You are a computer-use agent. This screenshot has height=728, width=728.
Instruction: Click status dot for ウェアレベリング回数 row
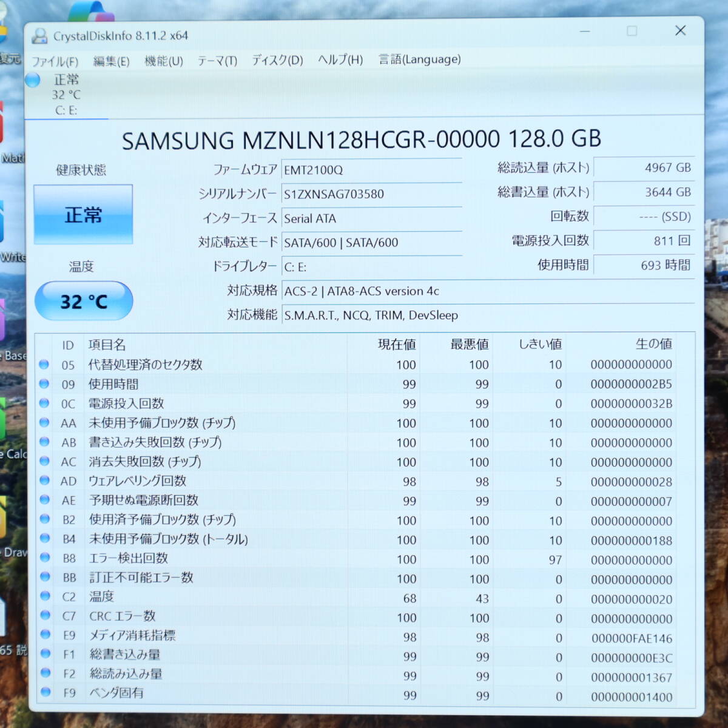44,480
